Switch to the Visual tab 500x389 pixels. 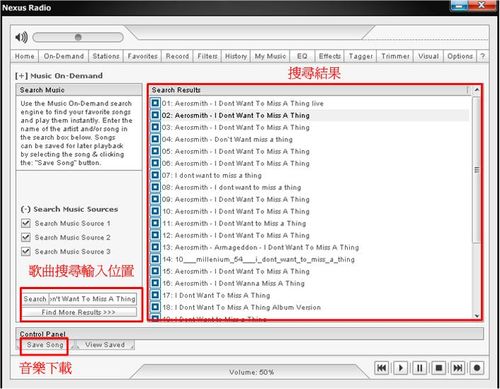[x=428, y=56]
